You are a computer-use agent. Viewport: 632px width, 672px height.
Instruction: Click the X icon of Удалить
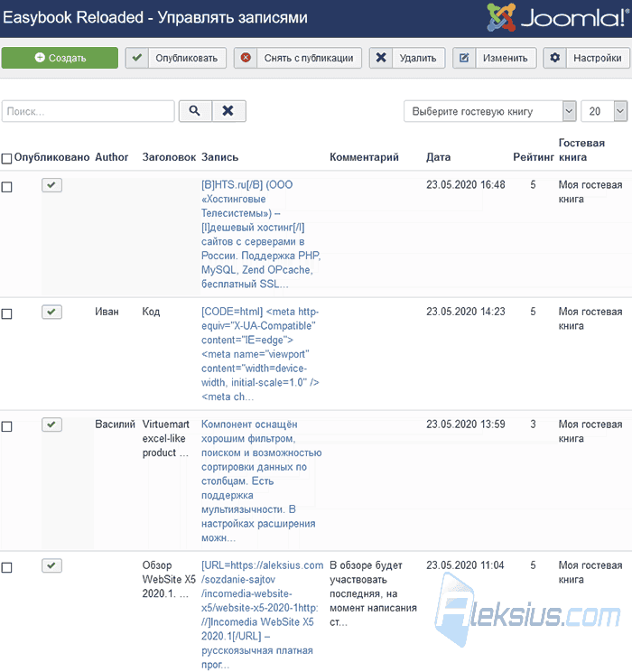tap(381, 58)
